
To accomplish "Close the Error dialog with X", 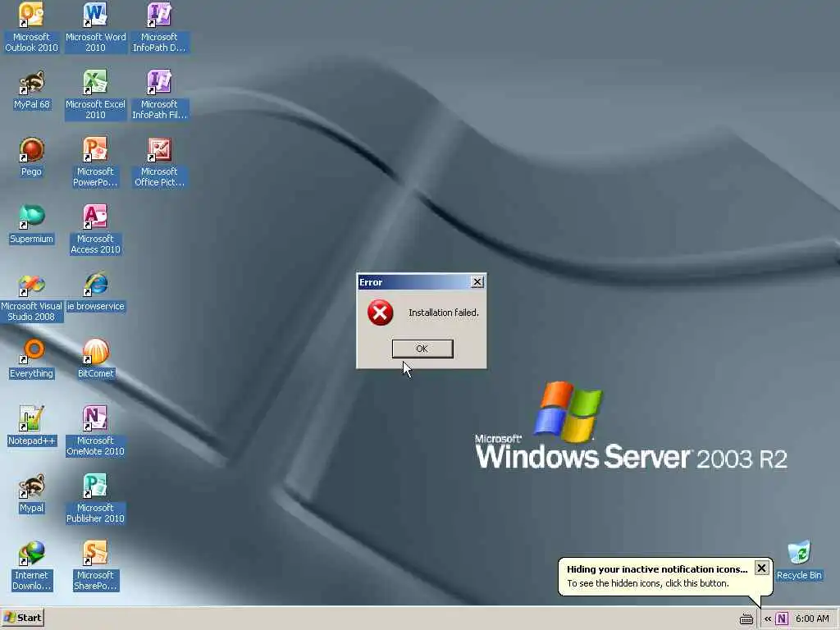I will pyautogui.click(x=477, y=282).
